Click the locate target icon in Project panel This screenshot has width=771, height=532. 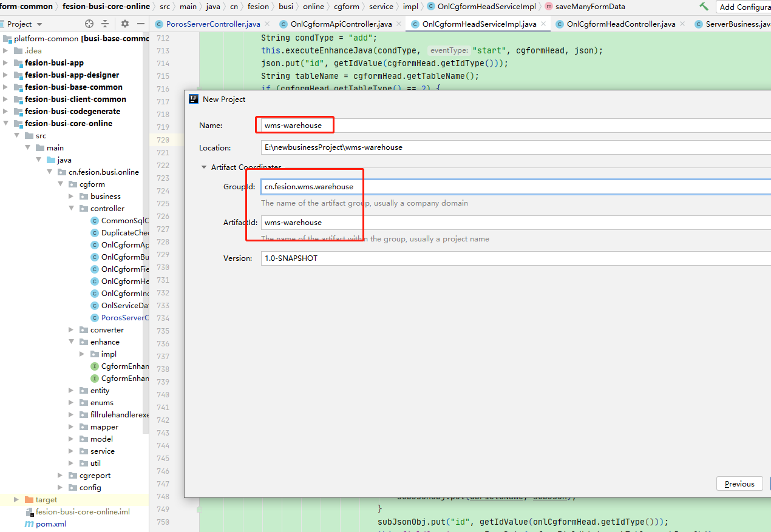coord(89,24)
